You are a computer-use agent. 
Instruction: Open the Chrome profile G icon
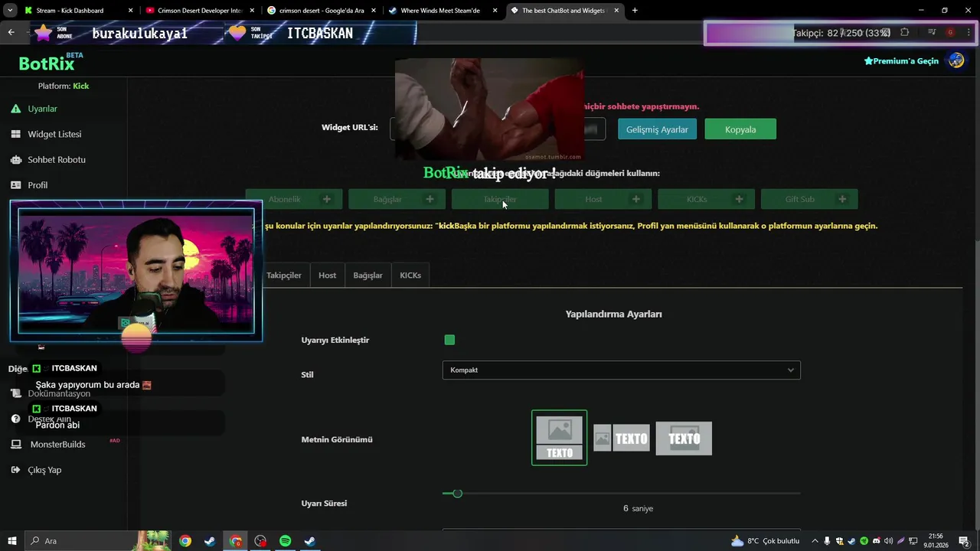(950, 32)
